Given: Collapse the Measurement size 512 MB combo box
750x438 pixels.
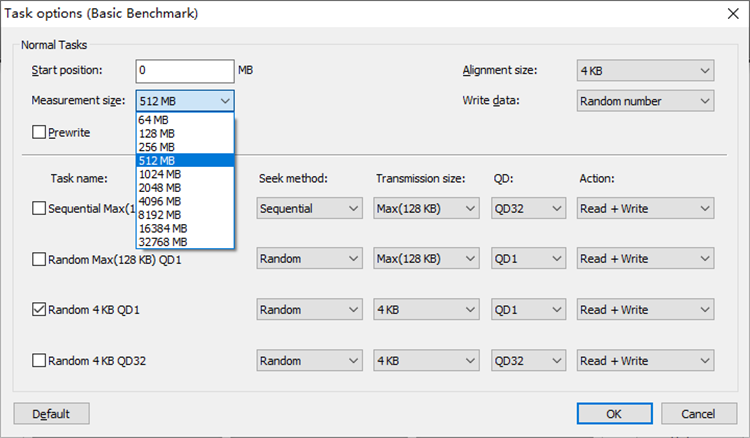Looking at the screenshot, I should [x=185, y=101].
